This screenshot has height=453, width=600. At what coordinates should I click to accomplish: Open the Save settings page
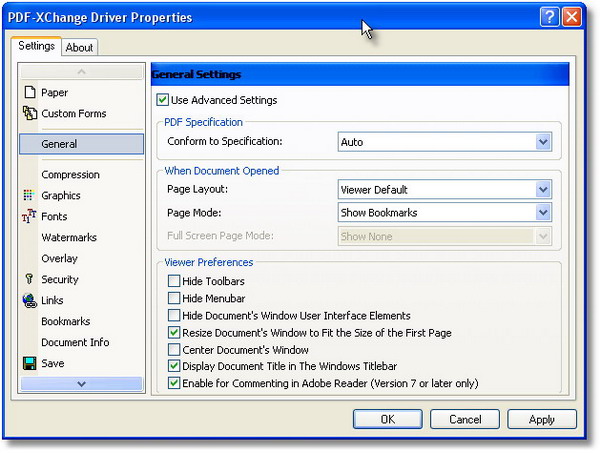pos(82,363)
